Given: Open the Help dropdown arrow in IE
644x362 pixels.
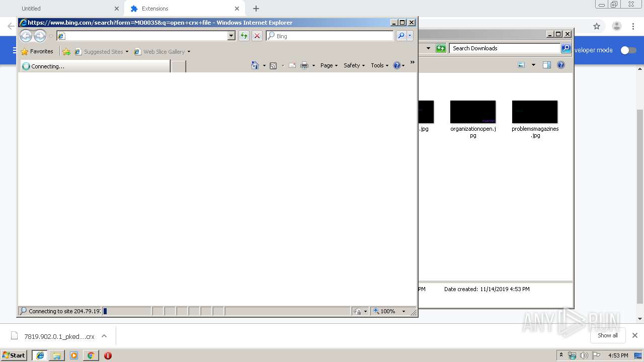Looking at the screenshot, I should click(x=403, y=65).
